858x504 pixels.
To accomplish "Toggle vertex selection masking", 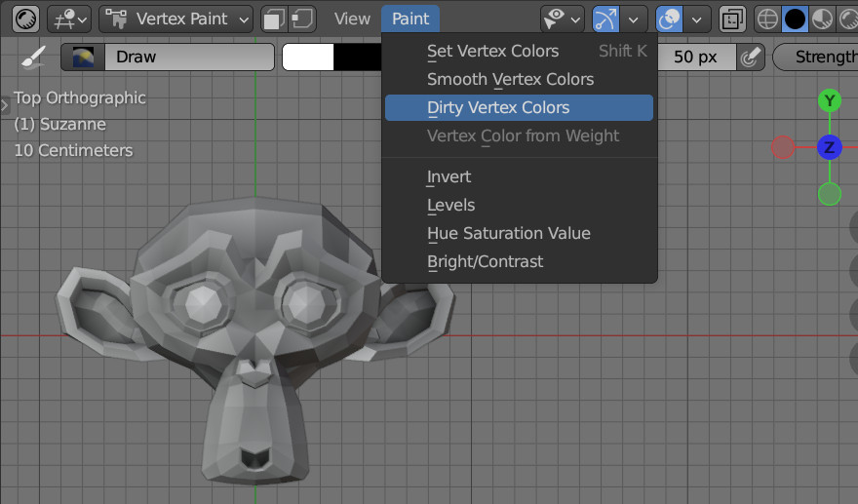I will click(302, 19).
